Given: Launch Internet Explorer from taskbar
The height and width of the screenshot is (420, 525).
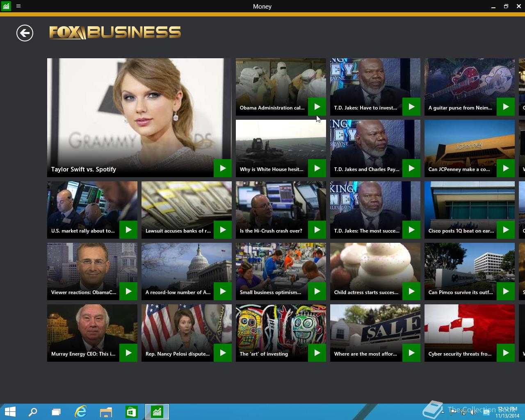Looking at the screenshot, I should coord(81,412).
